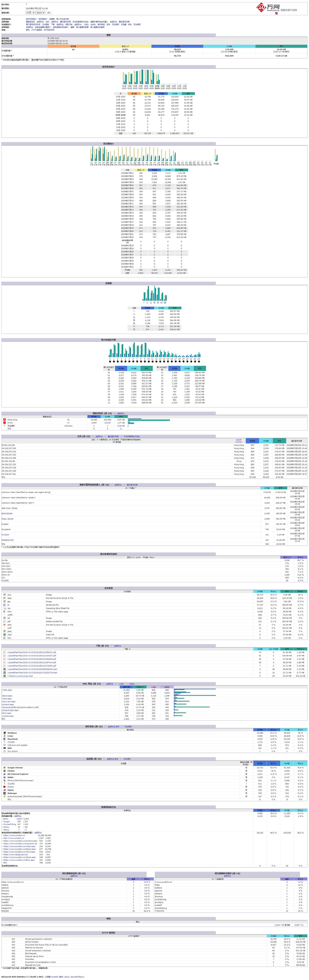The height and width of the screenshot is (980, 309).
Task: Click the Googlebot link in robots list
Action: pos(6,530)
